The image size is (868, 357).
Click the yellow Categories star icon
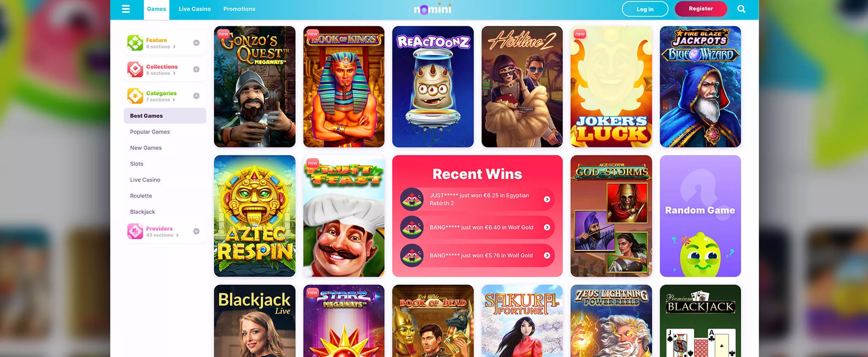point(135,96)
